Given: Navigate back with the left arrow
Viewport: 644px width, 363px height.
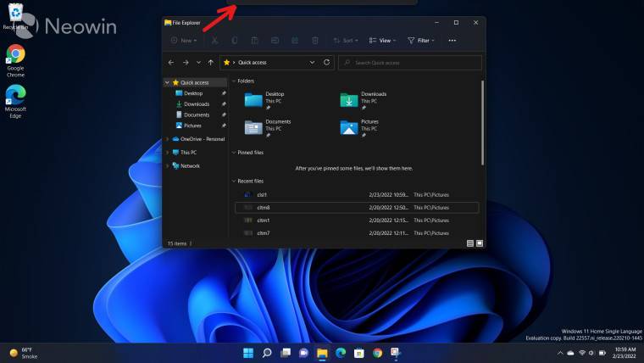Looking at the screenshot, I should pos(171,63).
